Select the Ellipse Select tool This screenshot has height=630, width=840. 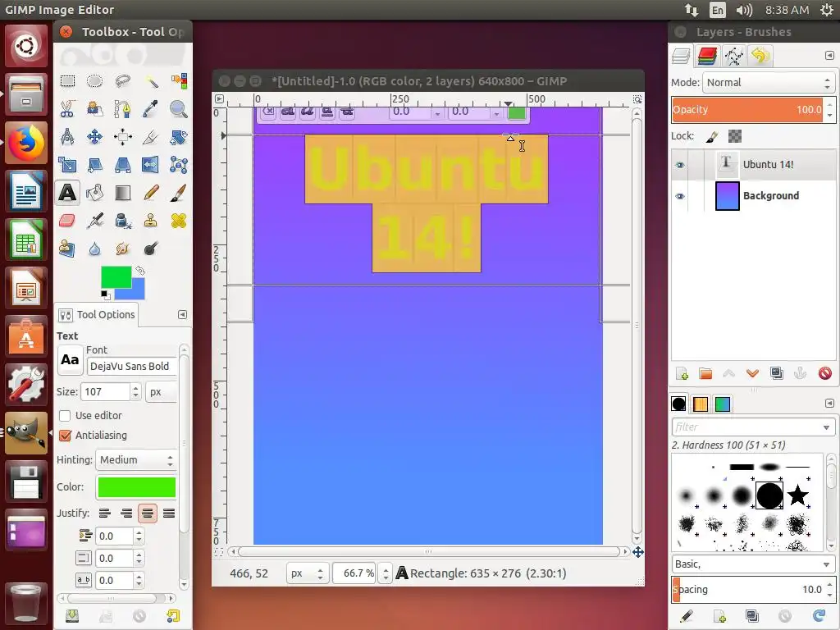pyautogui.click(x=95, y=81)
